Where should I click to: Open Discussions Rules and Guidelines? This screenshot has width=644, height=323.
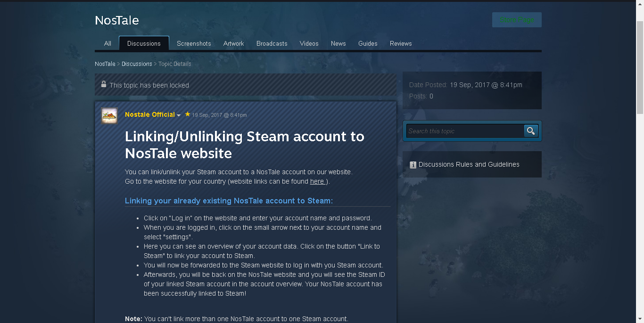tap(469, 164)
